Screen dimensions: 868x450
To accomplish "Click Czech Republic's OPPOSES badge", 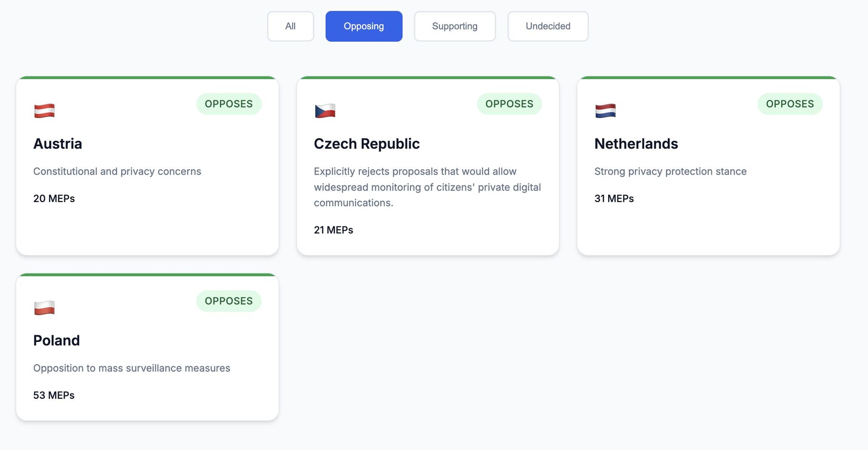I will click(x=509, y=104).
